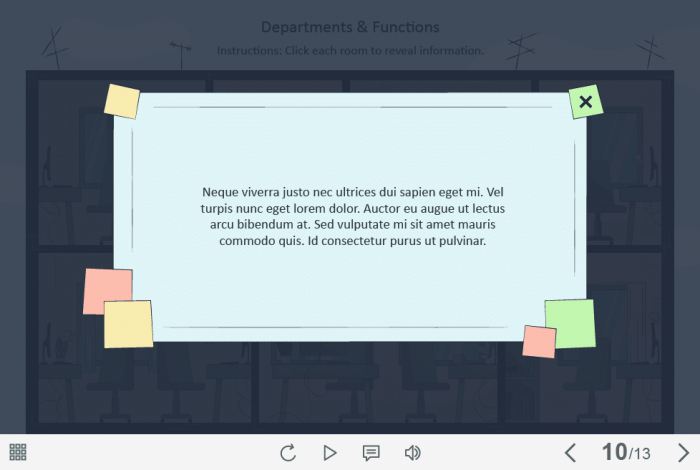The height and width of the screenshot is (470, 700).
Task: Click the "Neque viverra justo" paragraph text
Action: pyautogui.click(x=353, y=216)
